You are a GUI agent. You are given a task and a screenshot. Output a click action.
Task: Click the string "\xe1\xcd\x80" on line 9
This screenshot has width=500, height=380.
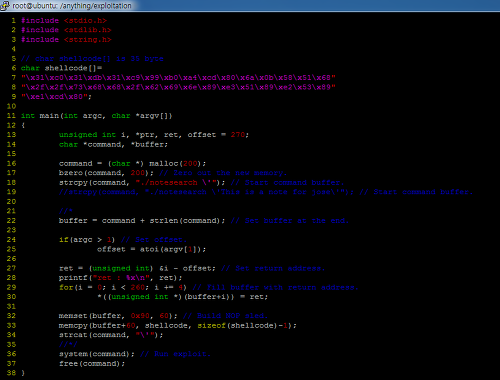point(55,97)
